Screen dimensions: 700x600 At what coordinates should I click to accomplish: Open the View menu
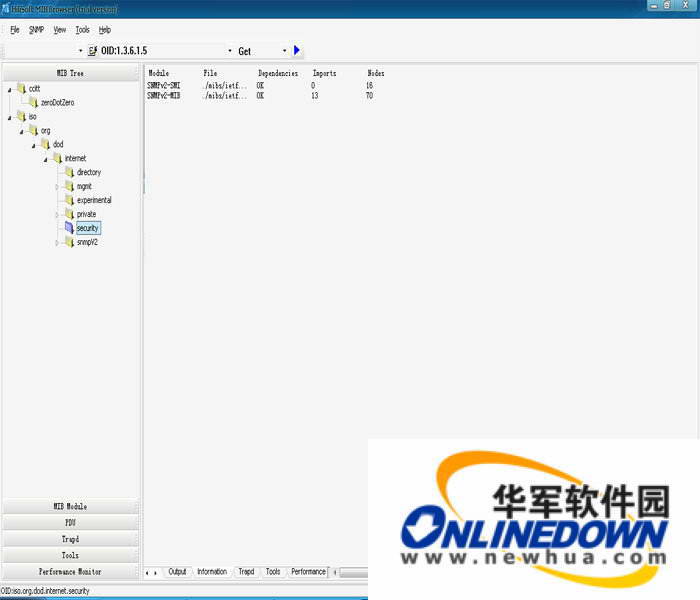[x=59, y=30]
